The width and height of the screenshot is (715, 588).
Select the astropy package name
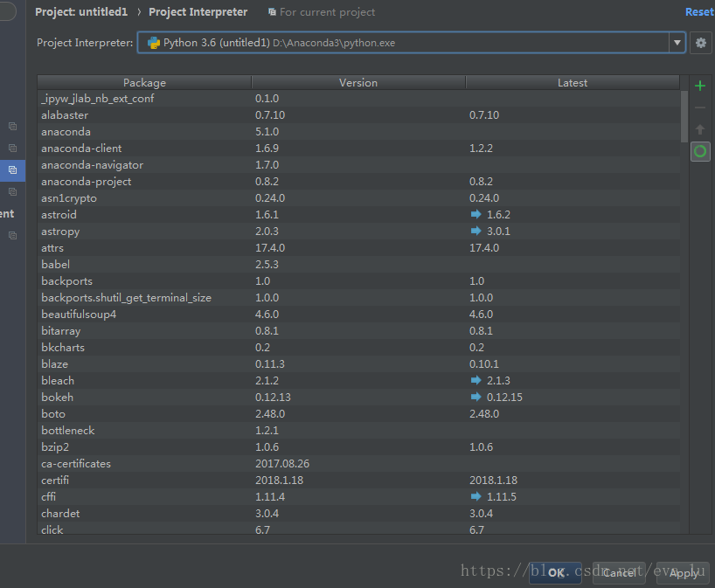pos(60,232)
